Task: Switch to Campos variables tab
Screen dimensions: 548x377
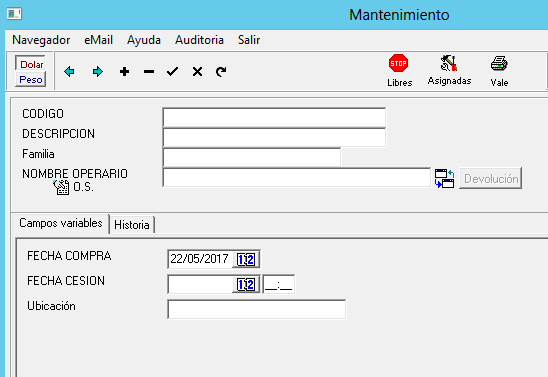Action: (x=61, y=223)
